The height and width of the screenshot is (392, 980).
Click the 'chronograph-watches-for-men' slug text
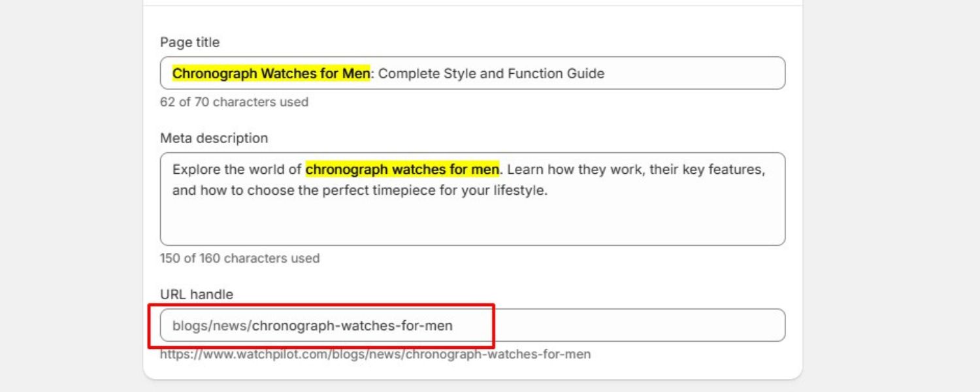[x=351, y=325]
